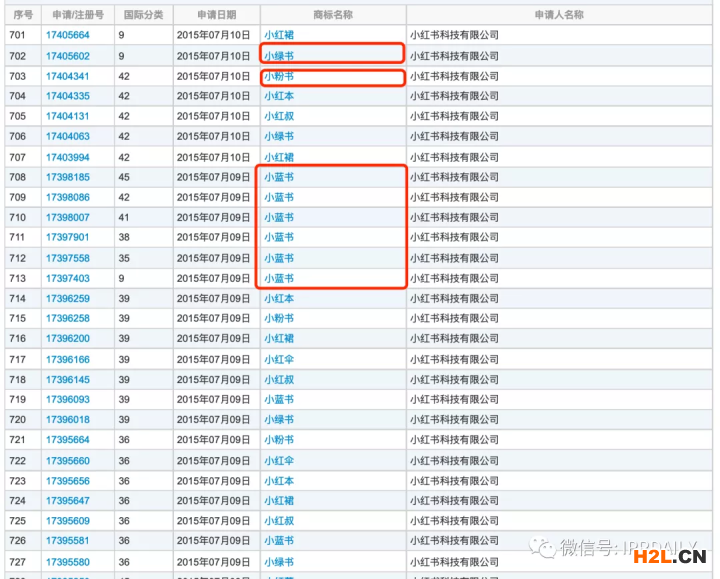Open application number 17395647
The width and height of the screenshot is (720, 579).
[68, 501]
